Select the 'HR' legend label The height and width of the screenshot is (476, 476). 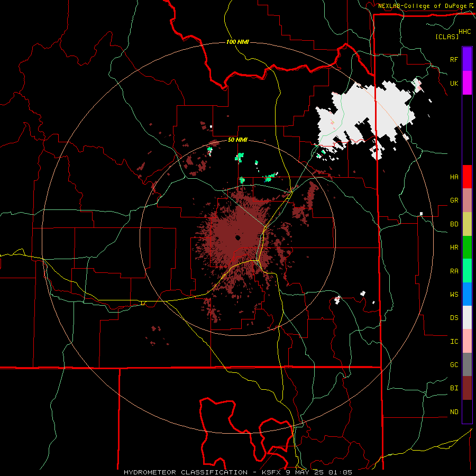point(454,248)
